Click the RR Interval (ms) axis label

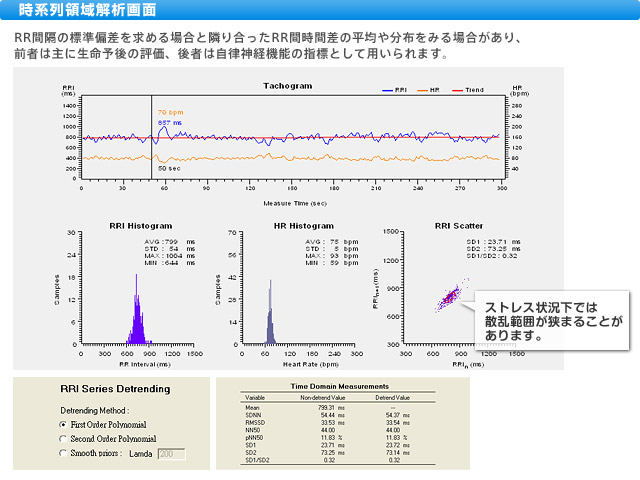[145, 364]
